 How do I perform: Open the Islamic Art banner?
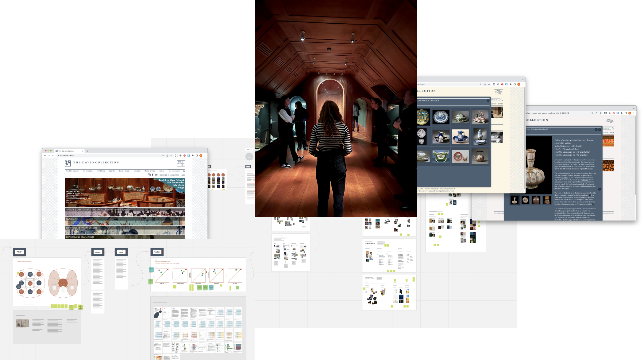tap(125, 221)
